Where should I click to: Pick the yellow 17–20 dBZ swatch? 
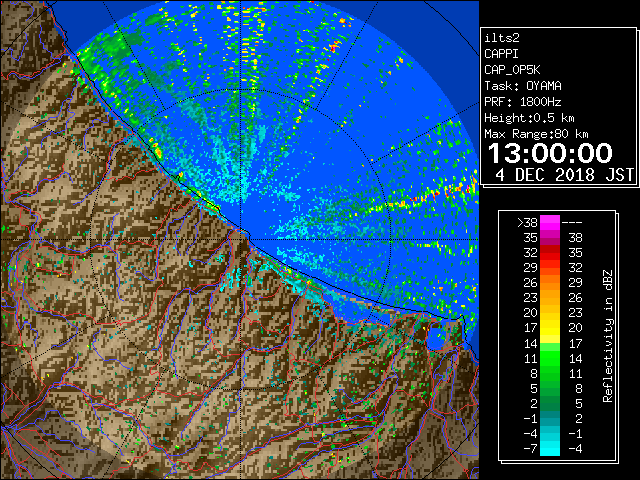550,328
